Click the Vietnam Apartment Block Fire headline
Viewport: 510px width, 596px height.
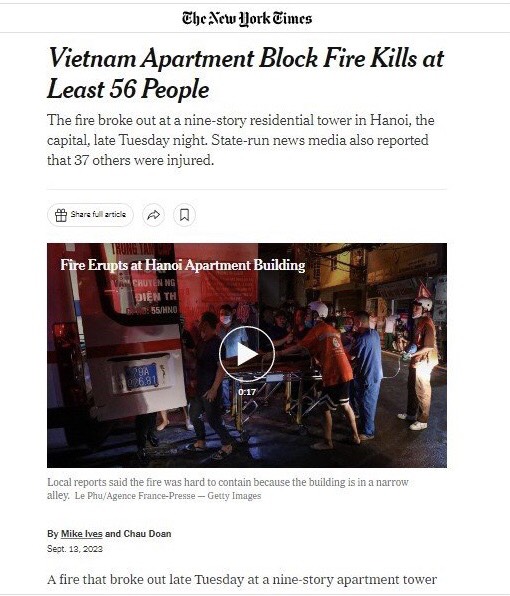pyautogui.click(x=245, y=73)
